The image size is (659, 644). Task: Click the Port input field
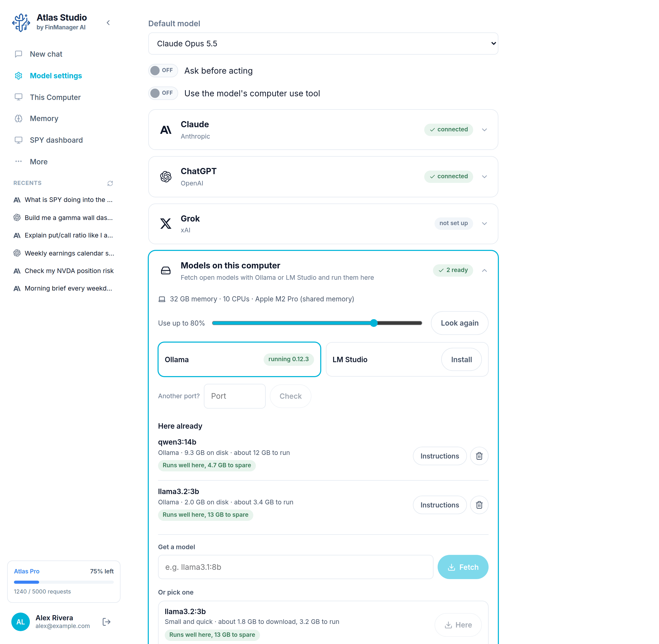[x=235, y=396]
